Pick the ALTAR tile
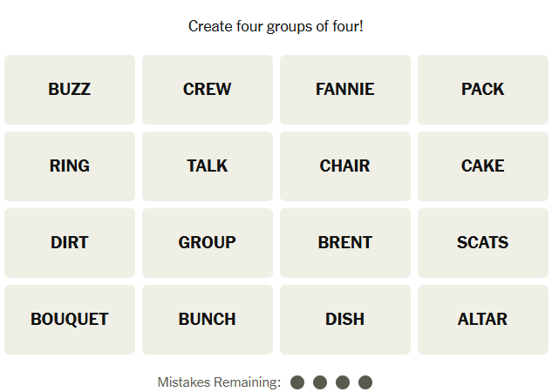Image resolution: width=552 pixels, height=392 pixels. point(483,320)
